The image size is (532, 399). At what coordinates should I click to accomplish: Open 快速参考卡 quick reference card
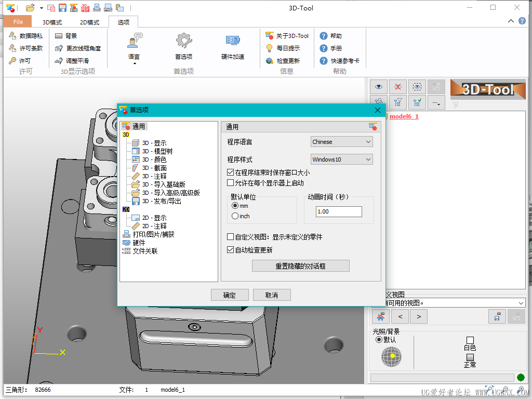(x=340, y=61)
